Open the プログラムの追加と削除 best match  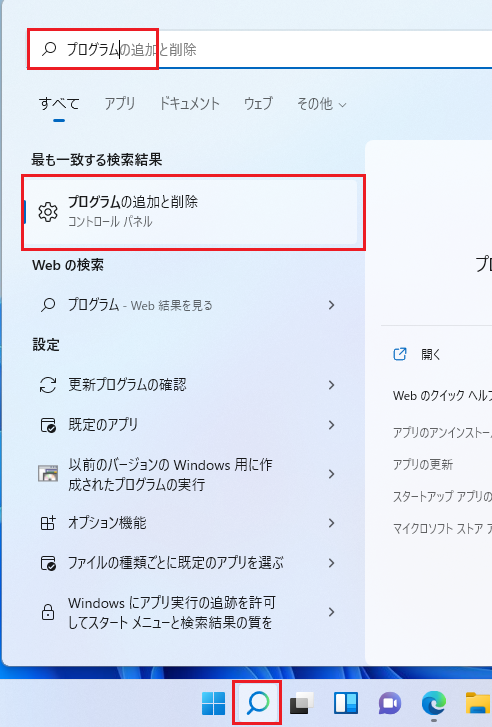point(192,212)
